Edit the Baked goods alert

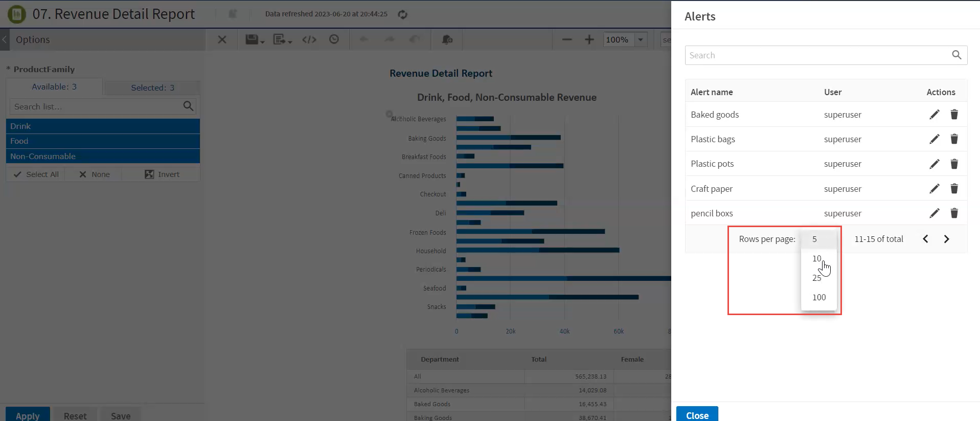[935, 115]
